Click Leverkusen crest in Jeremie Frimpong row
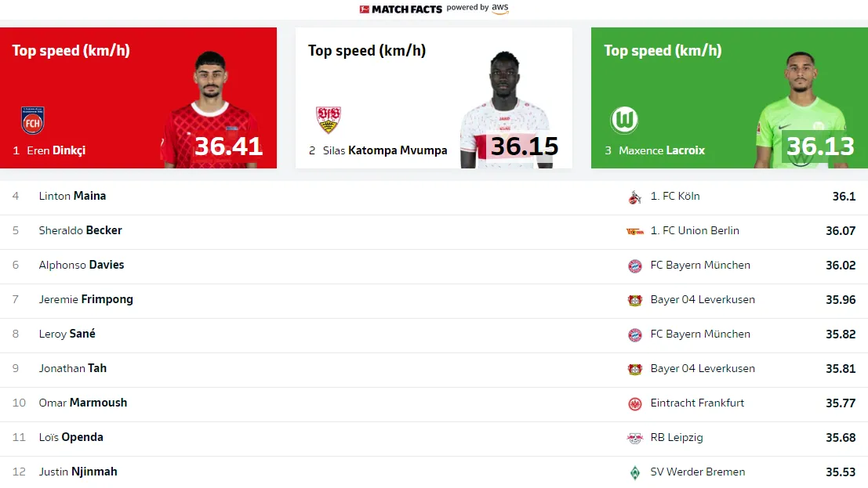868x488 pixels. (634, 300)
